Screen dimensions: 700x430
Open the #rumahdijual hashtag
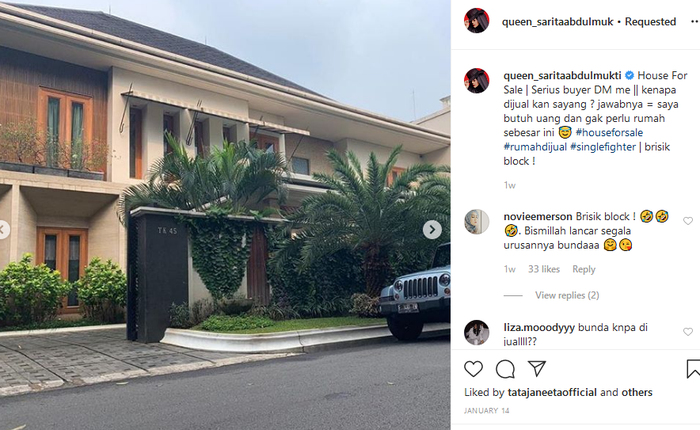click(535, 147)
